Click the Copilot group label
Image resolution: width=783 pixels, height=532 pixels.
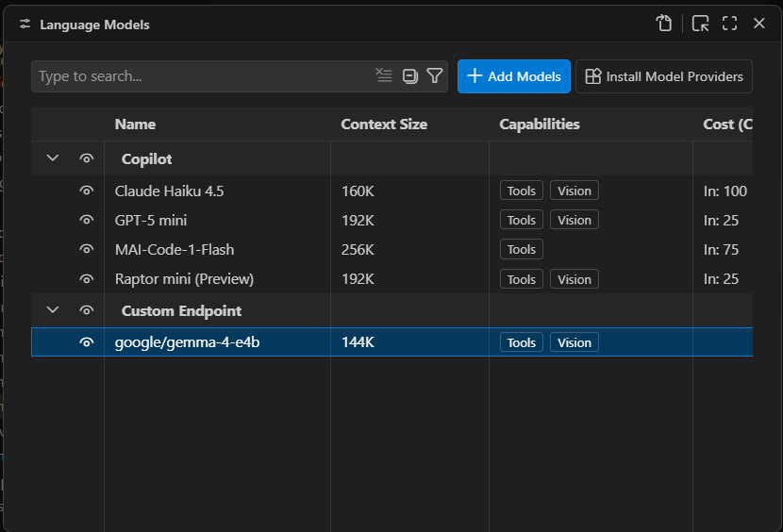tap(146, 158)
